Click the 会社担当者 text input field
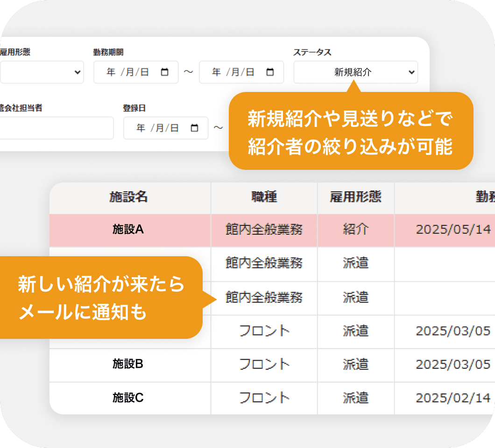This screenshot has width=495, height=448. point(56,128)
